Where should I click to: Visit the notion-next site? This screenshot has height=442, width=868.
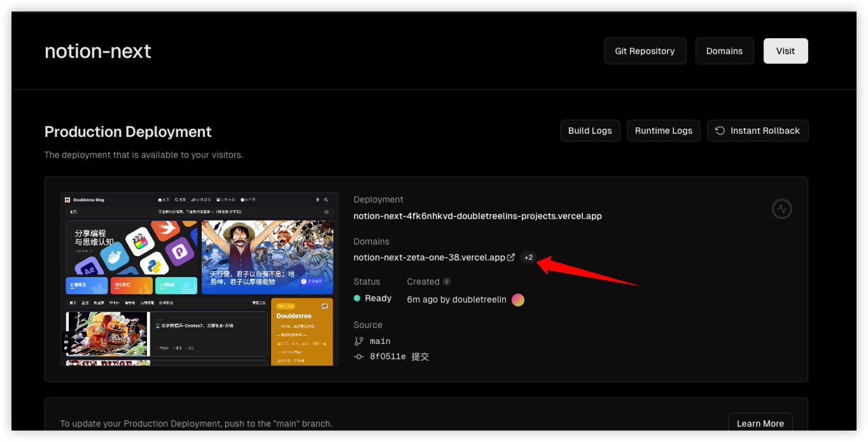pos(785,51)
